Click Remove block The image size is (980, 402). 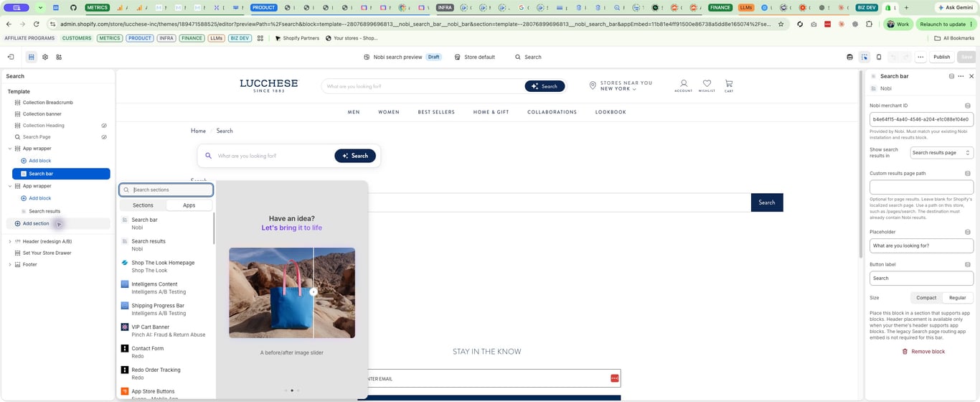pyautogui.click(x=923, y=352)
